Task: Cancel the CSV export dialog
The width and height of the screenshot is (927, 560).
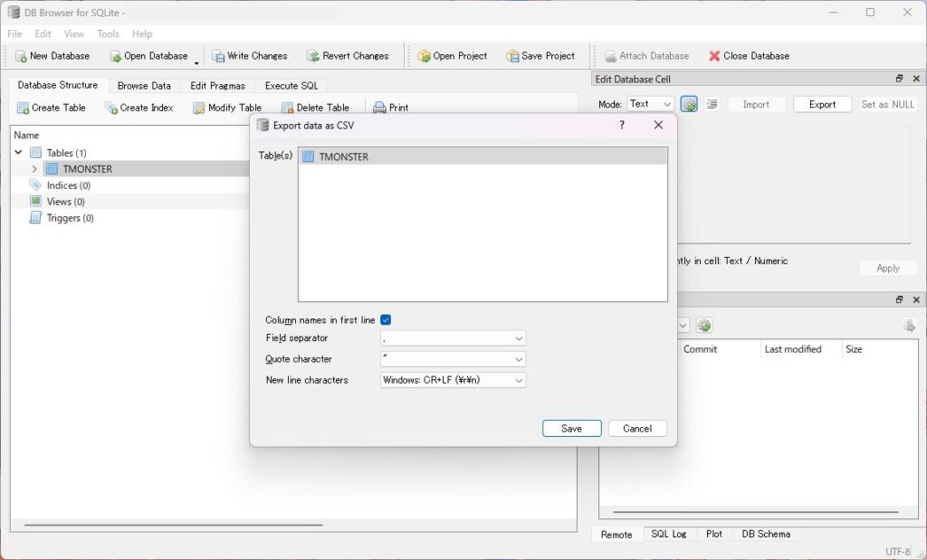Action: (637, 429)
